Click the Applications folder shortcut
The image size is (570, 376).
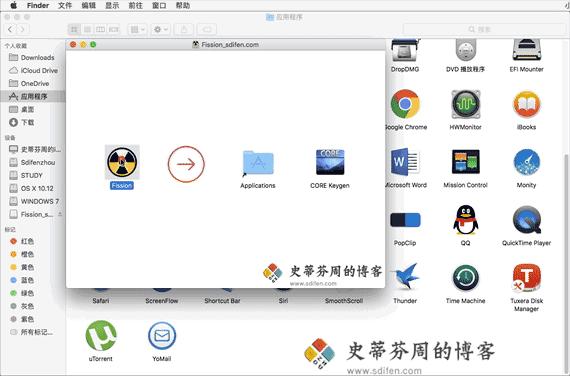click(258, 163)
